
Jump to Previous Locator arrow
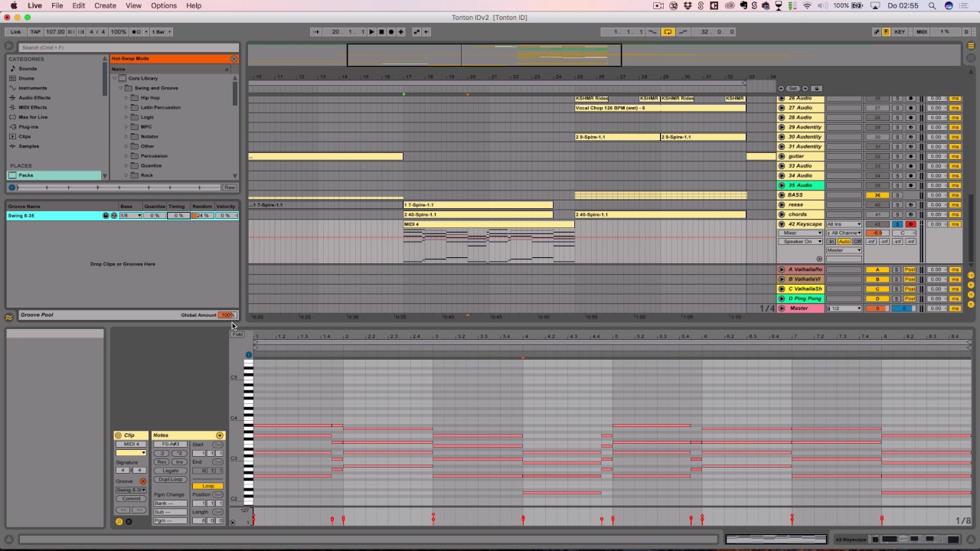781,88
